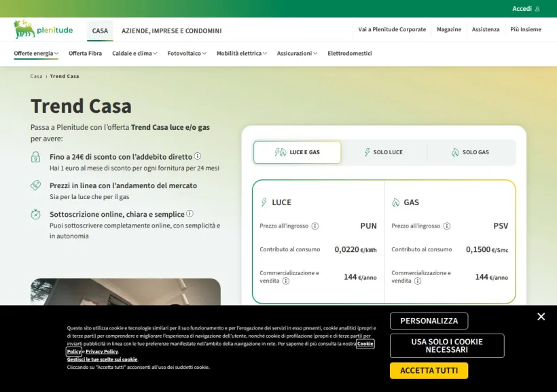Screen dimensions: 557x392
Task: Select the LUCE E GAS tab
Action: pyautogui.click(x=298, y=152)
